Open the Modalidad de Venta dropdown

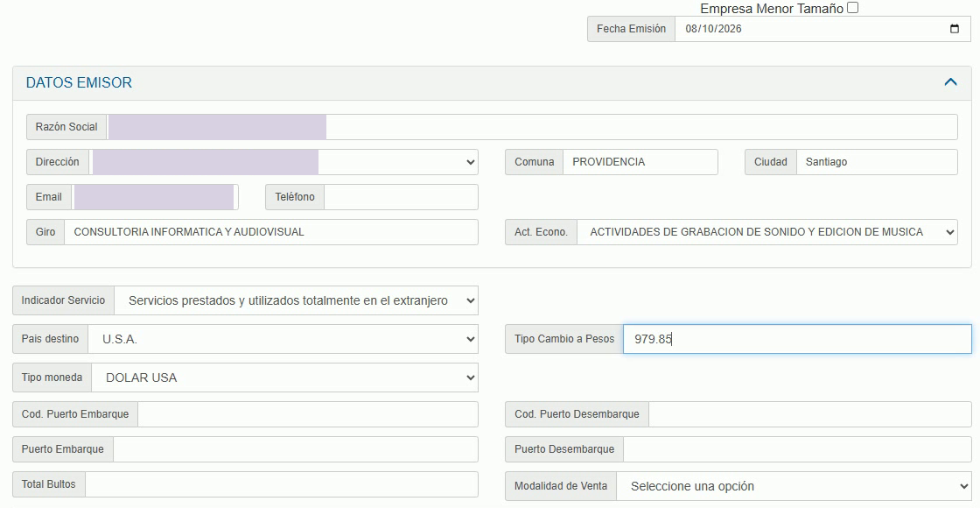point(794,486)
